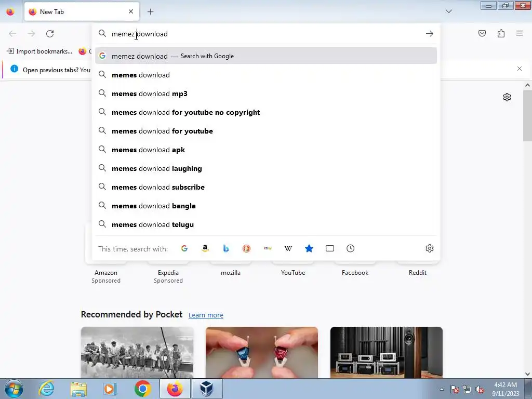
Task: Choose 'memes download for youtube no copyright'
Action: pyautogui.click(x=266, y=112)
